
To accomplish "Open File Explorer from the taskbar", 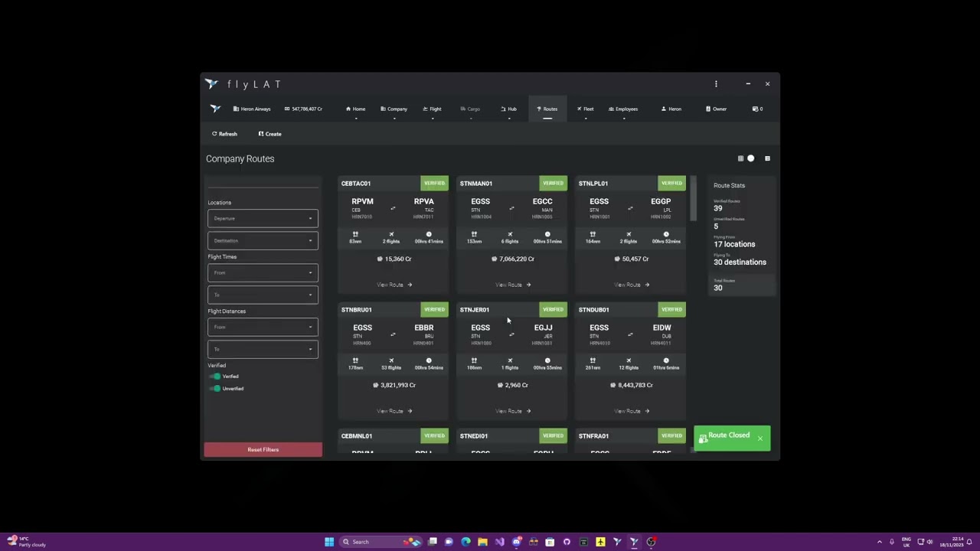I will [x=482, y=542].
